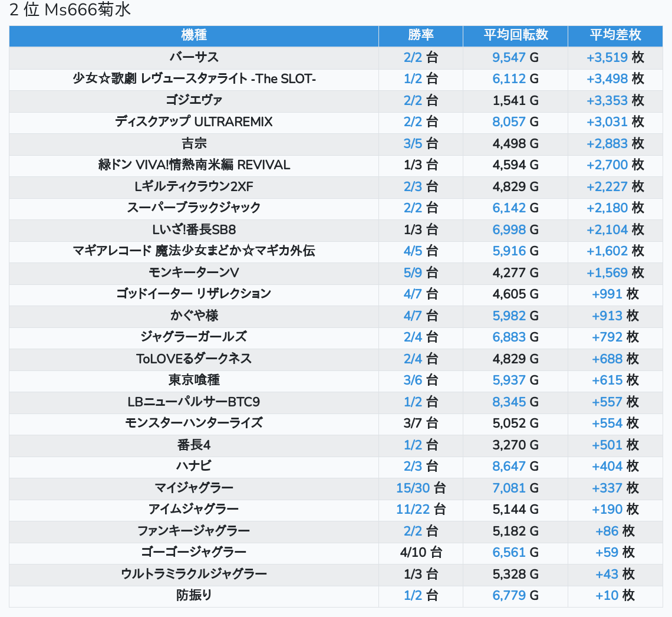Open the 9,547 average spins value

pos(509,57)
